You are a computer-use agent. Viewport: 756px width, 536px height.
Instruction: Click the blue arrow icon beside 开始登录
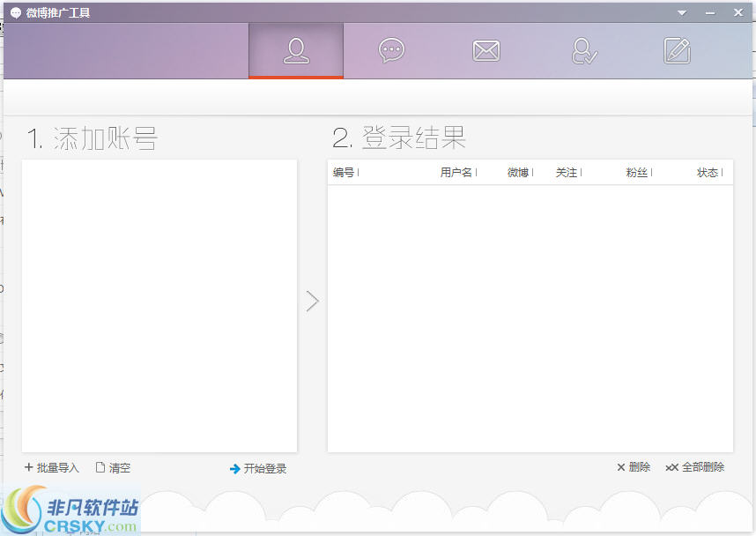(234, 468)
